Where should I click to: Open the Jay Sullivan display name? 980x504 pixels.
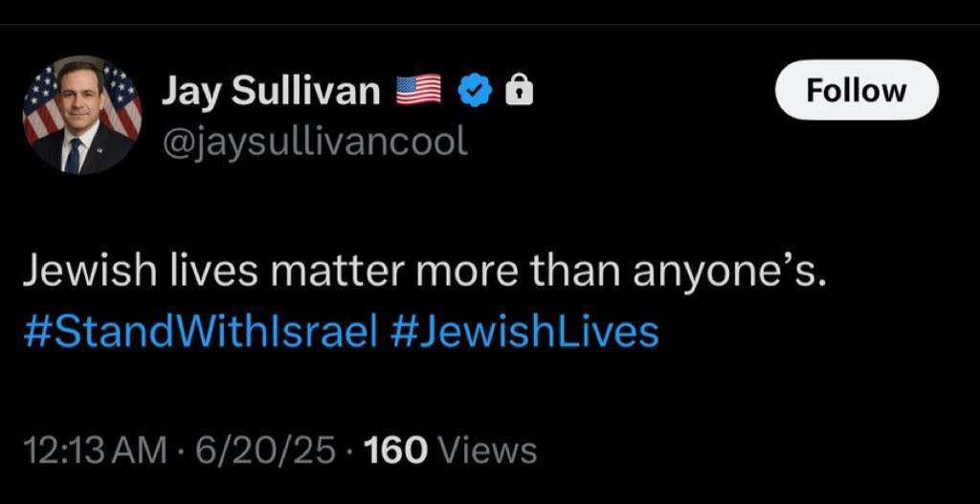click(270, 91)
